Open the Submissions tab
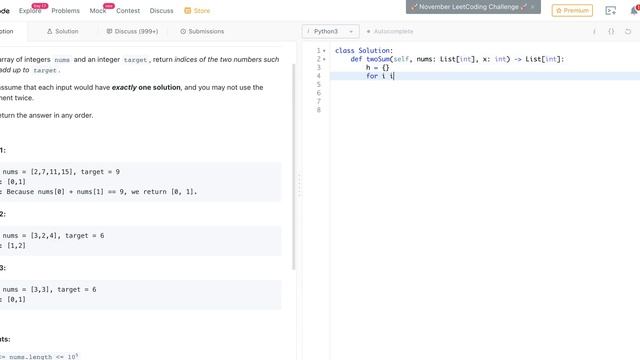This screenshot has height=360, width=640. [x=202, y=31]
